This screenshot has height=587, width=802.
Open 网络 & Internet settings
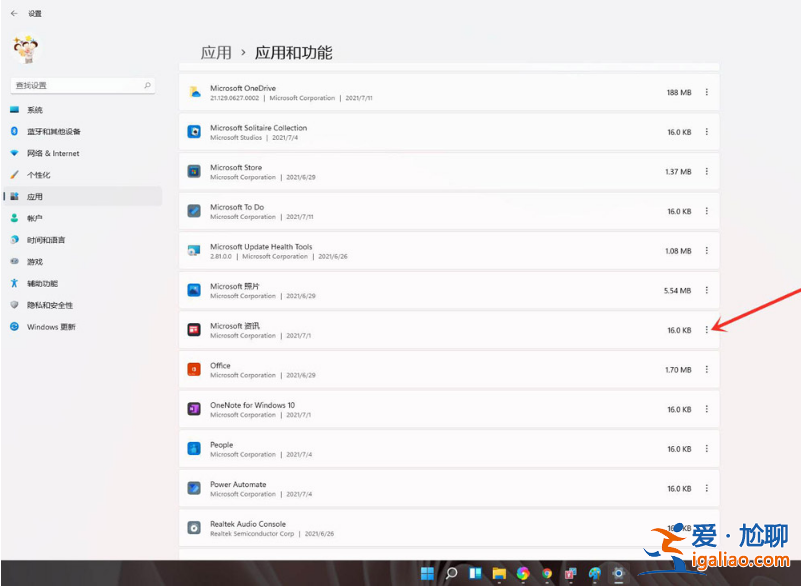pos(53,153)
